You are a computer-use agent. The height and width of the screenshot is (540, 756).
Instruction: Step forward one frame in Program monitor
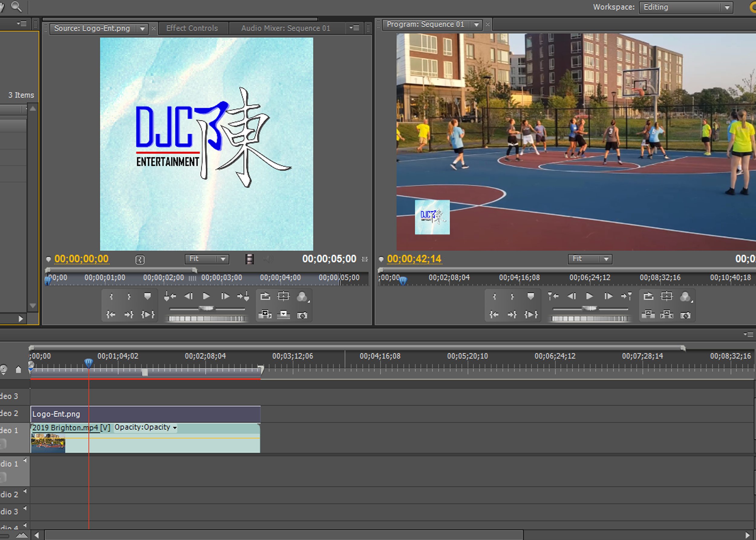(608, 296)
